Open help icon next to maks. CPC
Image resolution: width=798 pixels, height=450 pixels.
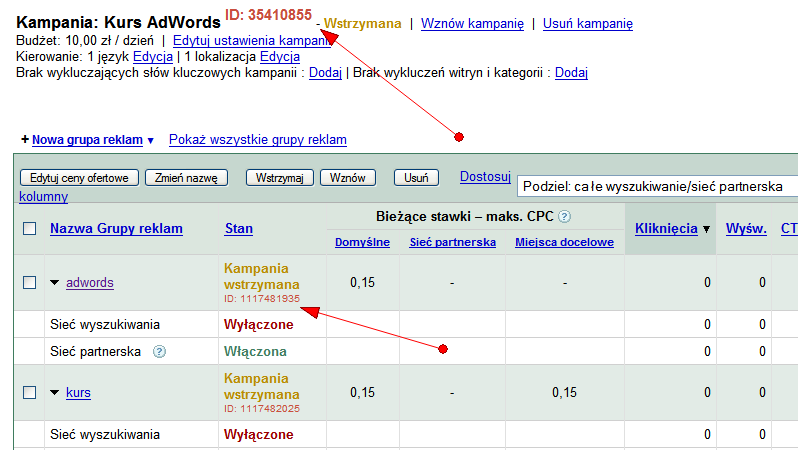pos(564,217)
